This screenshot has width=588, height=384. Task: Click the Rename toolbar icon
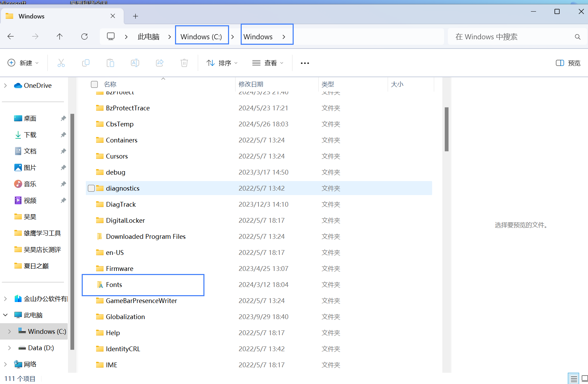pos(135,63)
